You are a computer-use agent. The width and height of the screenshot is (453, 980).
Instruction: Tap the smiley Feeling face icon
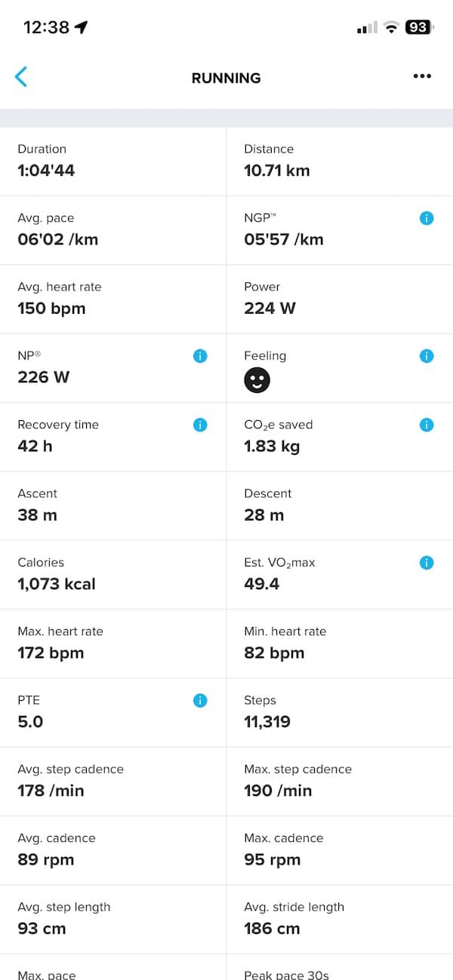click(257, 380)
